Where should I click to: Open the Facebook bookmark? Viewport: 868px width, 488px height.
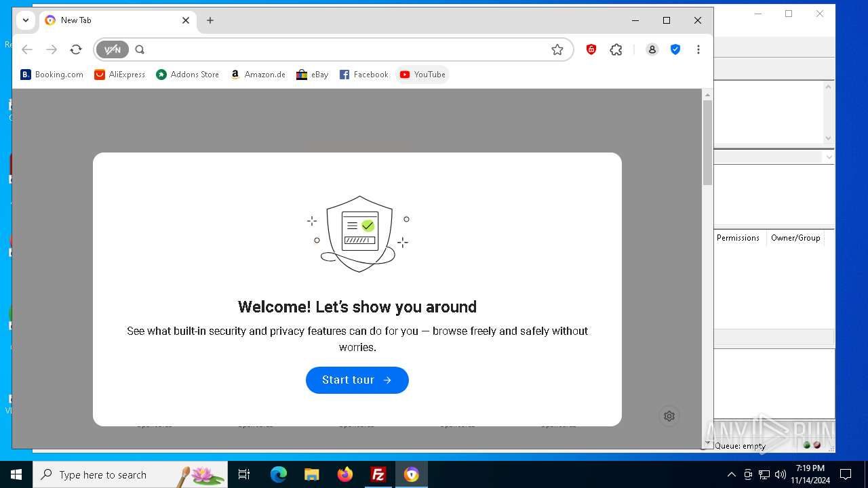(x=363, y=75)
